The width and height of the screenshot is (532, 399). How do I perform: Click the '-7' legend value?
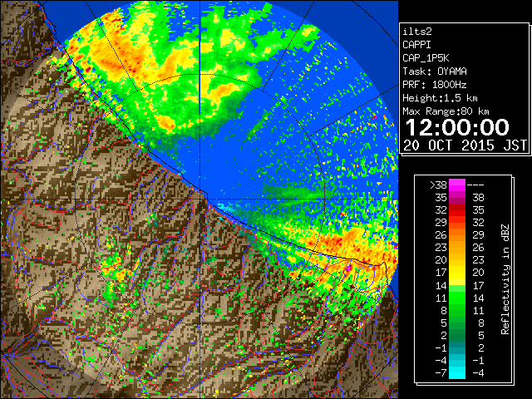pos(441,373)
